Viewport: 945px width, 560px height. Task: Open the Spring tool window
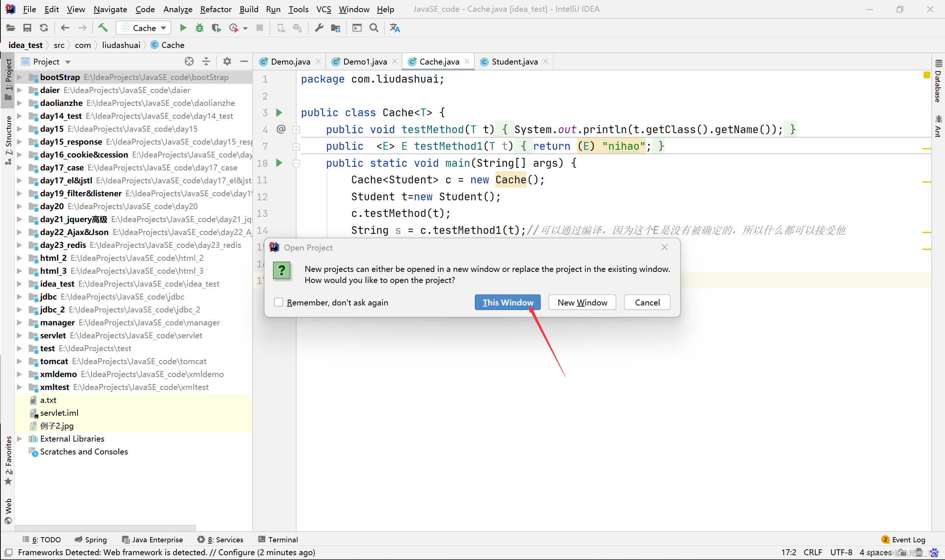(91, 539)
